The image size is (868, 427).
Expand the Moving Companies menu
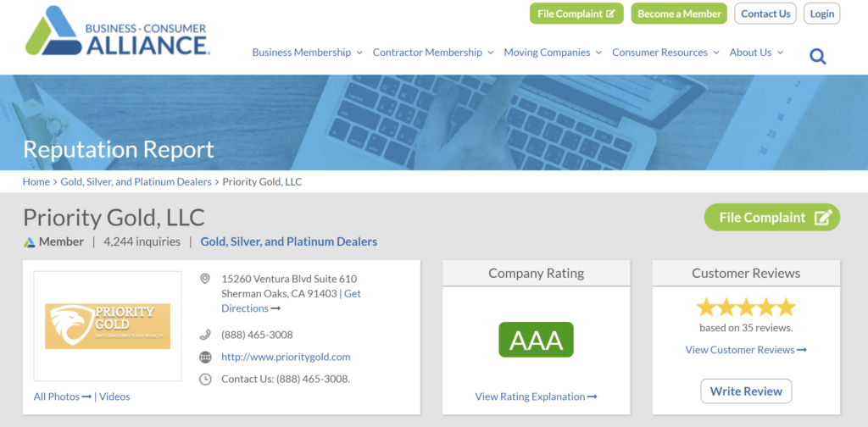(553, 53)
